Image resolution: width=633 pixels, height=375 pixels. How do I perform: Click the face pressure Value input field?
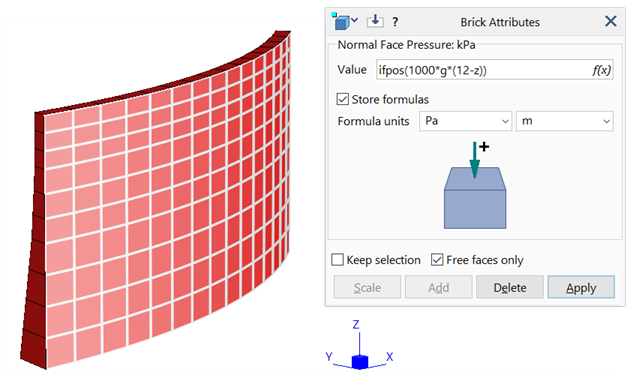[x=483, y=70]
